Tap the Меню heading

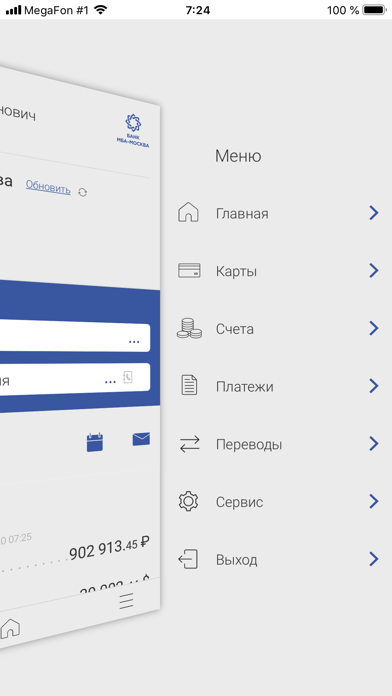click(x=238, y=156)
